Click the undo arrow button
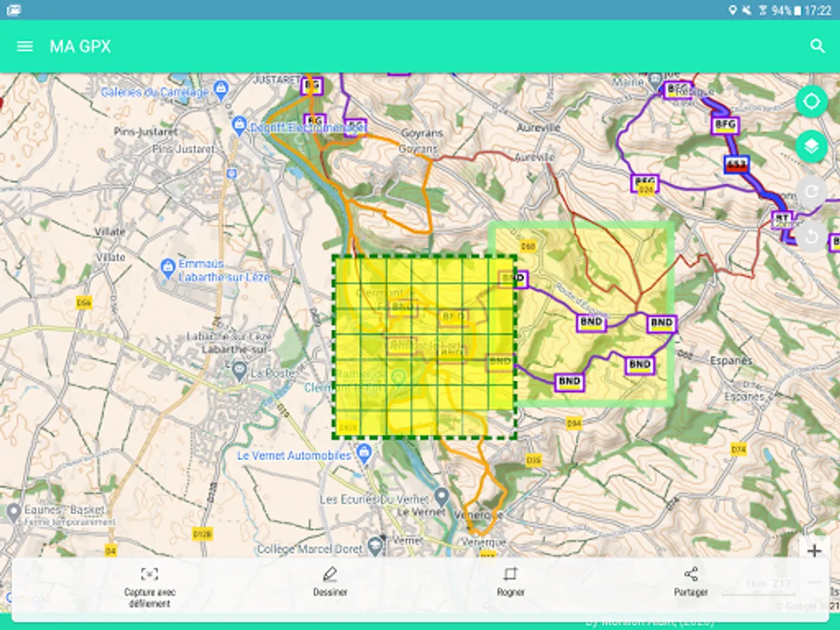The height and width of the screenshot is (630, 840). [x=811, y=237]
